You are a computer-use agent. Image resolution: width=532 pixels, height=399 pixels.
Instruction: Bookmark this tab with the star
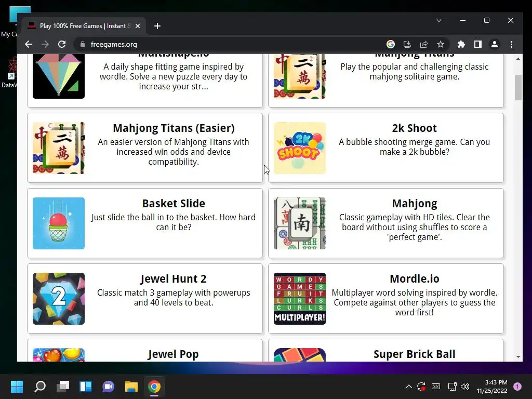tap(441, 45)
